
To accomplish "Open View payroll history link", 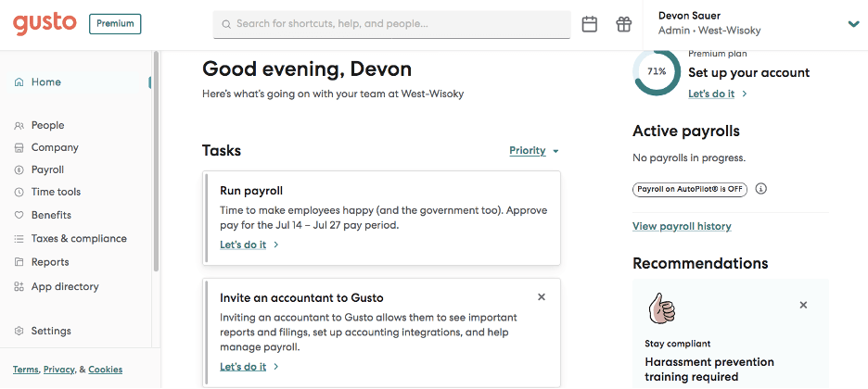I will pyautogui.click(x=682, y=226).
